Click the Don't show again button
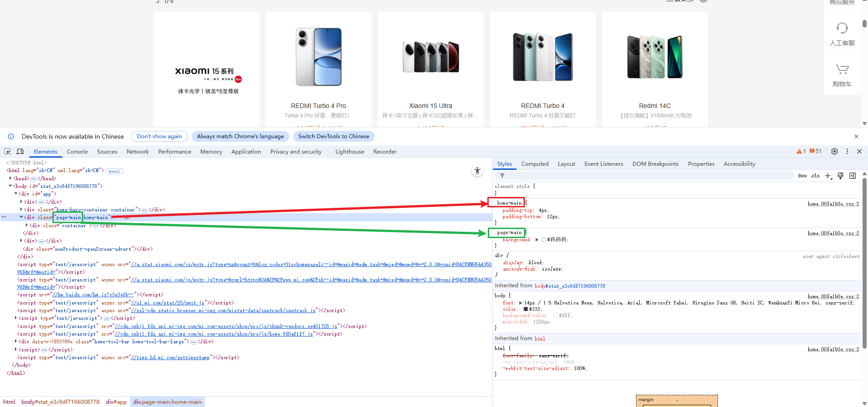Image resolution: width=868 pixels, height=407 pixels. point(160,136)
